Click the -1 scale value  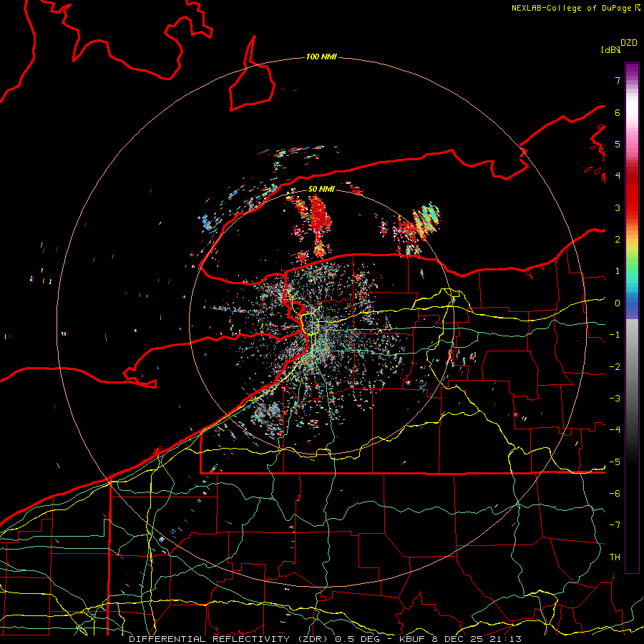click(x=615, y=335)
